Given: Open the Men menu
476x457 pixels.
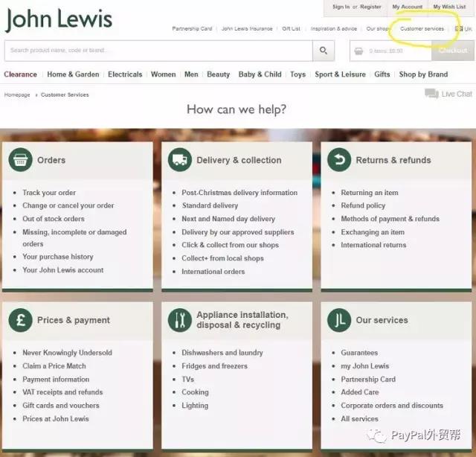Looking at the screenshot, I should pos(191,74).
